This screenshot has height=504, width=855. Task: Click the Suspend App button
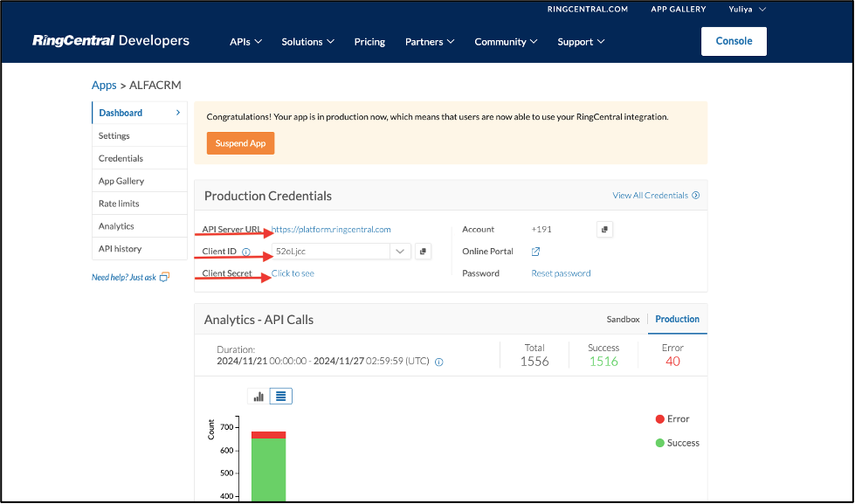pyautogui.click(x=240, y=143)
